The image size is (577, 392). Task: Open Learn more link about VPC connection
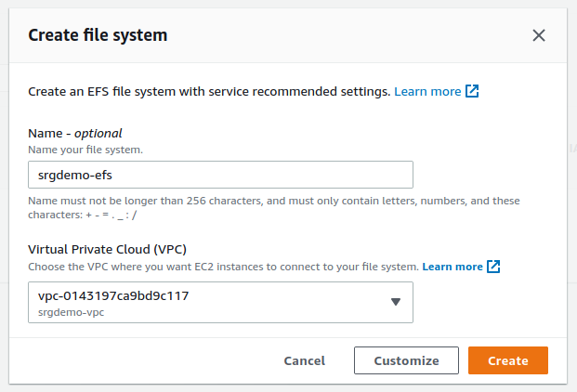point(452,267)
